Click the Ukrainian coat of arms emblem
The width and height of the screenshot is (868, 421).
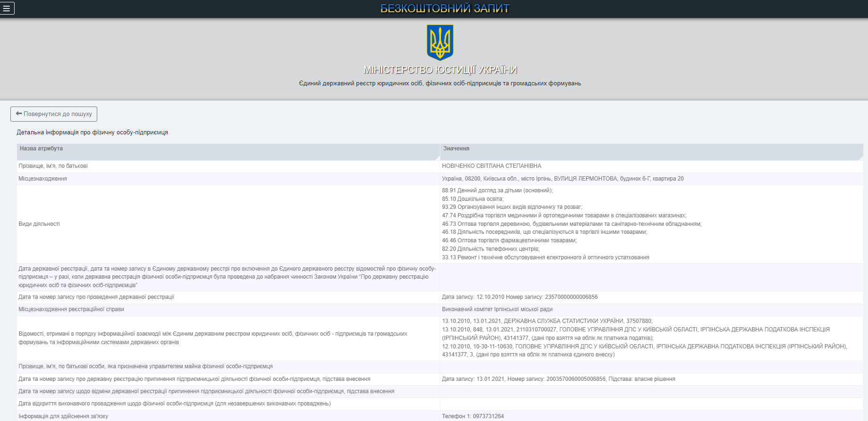[440, 42]
